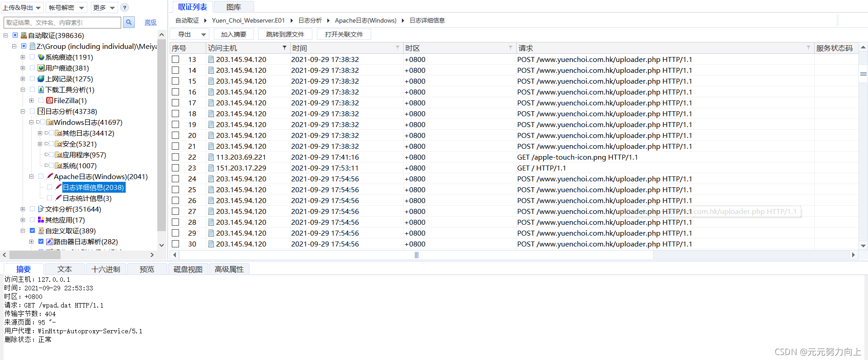Click the 其他日志 folder icon
Viewport: 868px width, 360px height.
tap(58, 133)
